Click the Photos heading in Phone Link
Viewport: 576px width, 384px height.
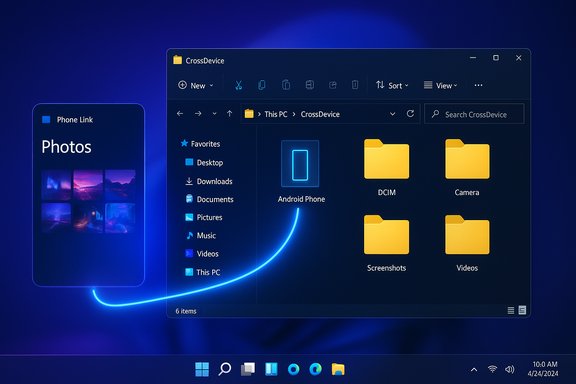tap(66, 147)
